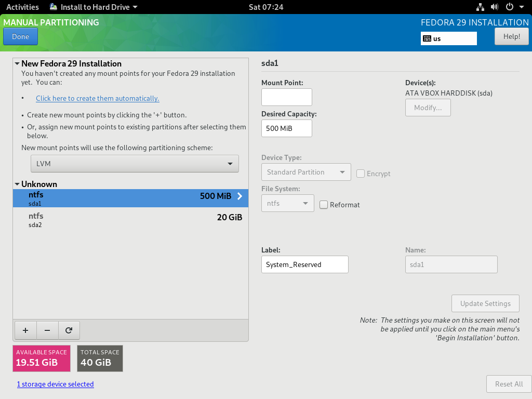Open the clock showing Sat 07:24
Viewport: 532px width, 399px height.
click(266, 7)
